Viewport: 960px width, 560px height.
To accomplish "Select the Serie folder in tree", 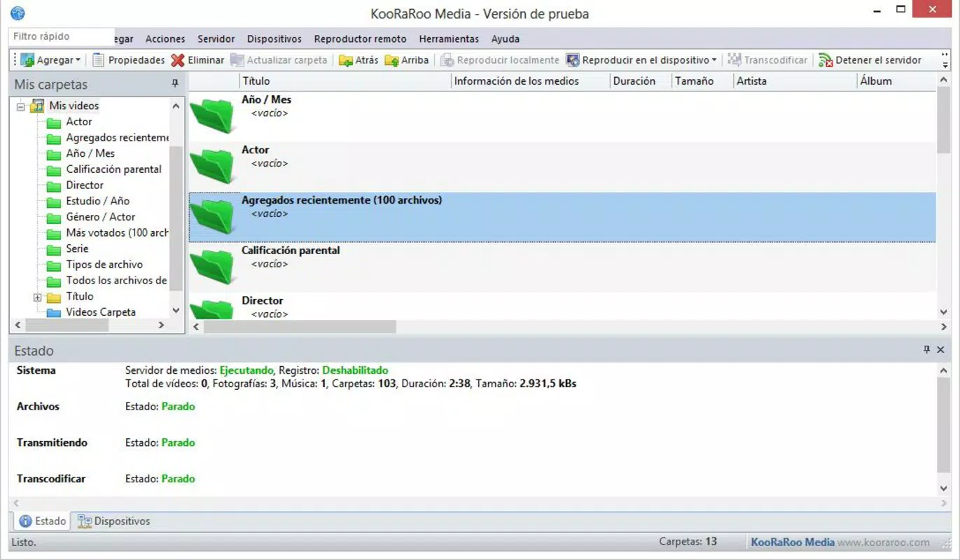I will (x=77, y=248).
